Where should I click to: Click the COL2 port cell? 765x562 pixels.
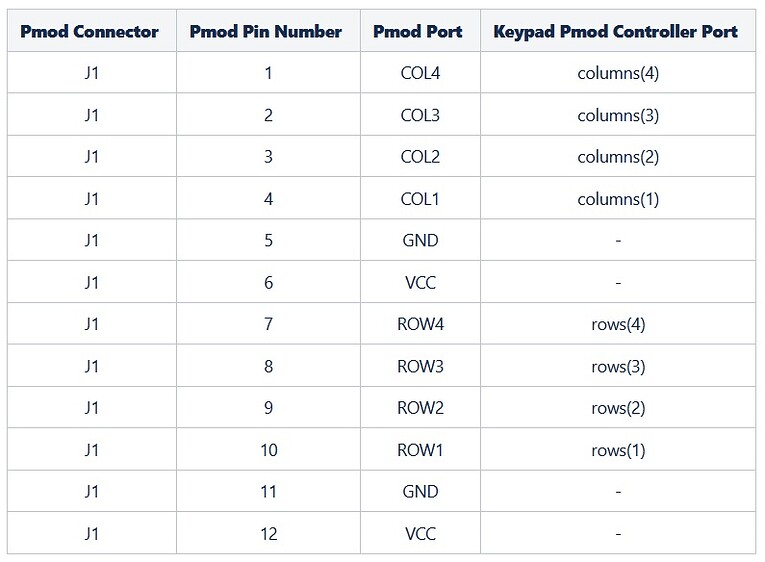coord(419,157)
